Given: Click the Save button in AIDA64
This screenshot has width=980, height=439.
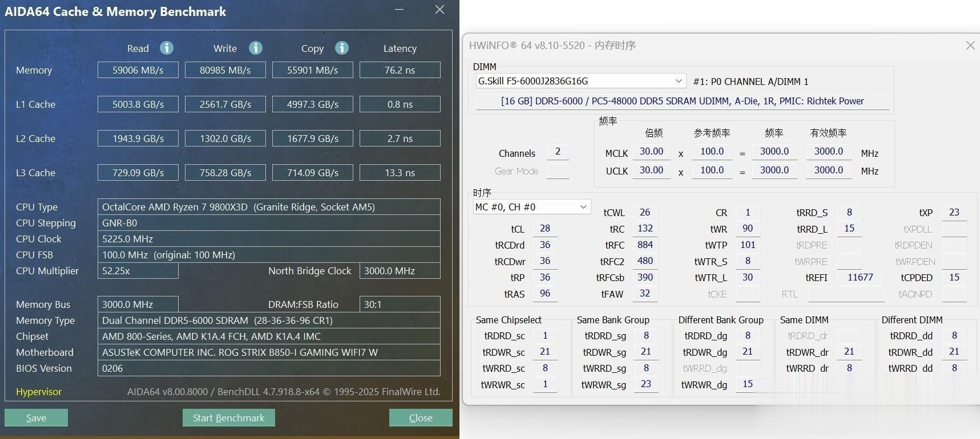Looking at the screenshot, I should pyautogui.click(x=36, y=418).
